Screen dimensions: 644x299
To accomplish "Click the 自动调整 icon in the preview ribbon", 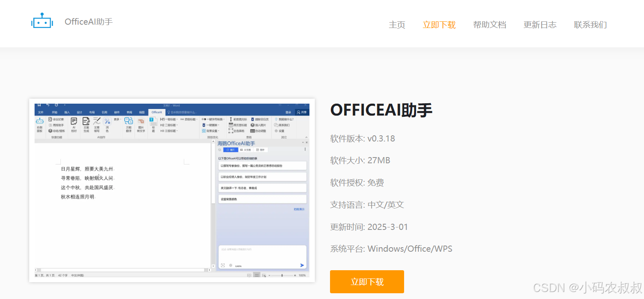I will point(252,131).
